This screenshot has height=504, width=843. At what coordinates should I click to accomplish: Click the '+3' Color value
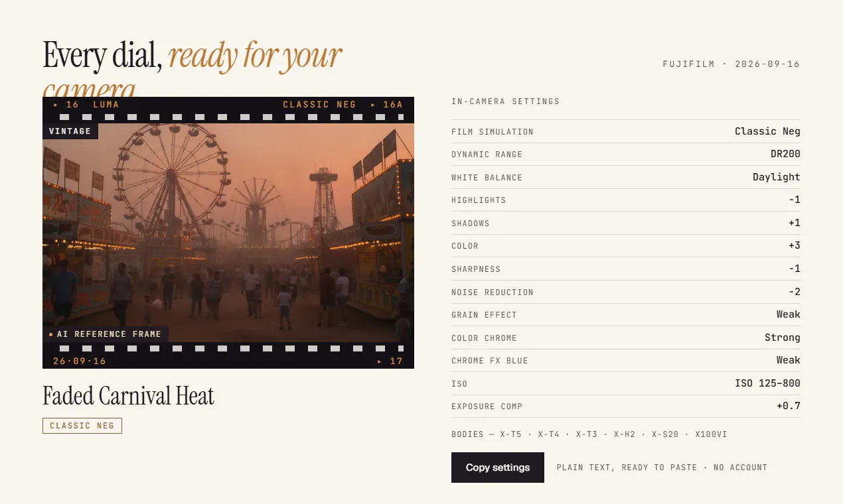pos(795,246)
